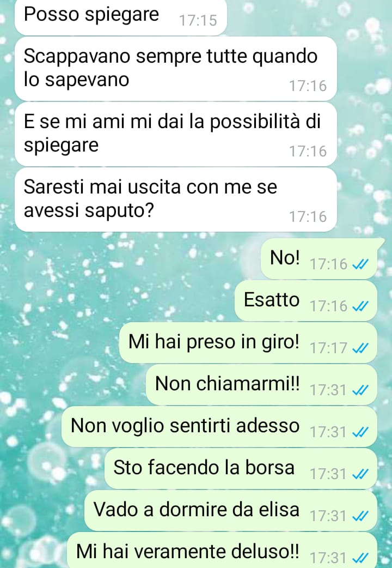Select the 'Sto facendo la borsa' message text
Viewport: 392px width, 568px height.
[204, 467]
